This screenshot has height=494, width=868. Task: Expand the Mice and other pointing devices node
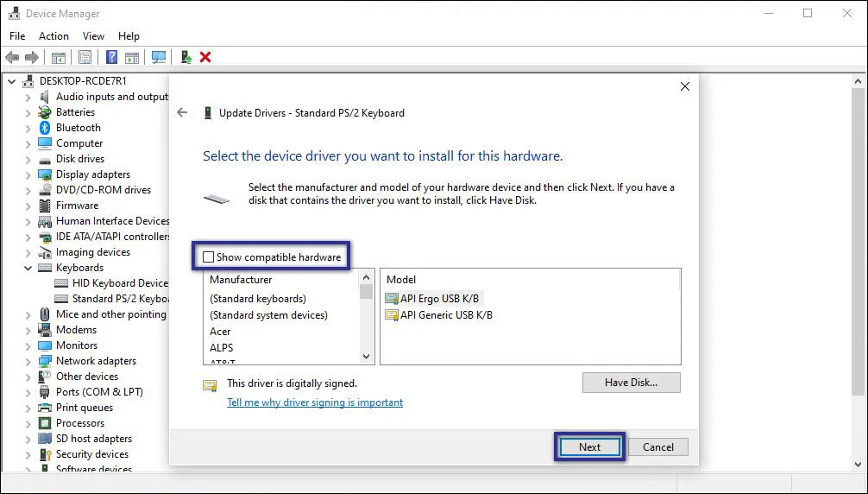click(x=28, y=314)
